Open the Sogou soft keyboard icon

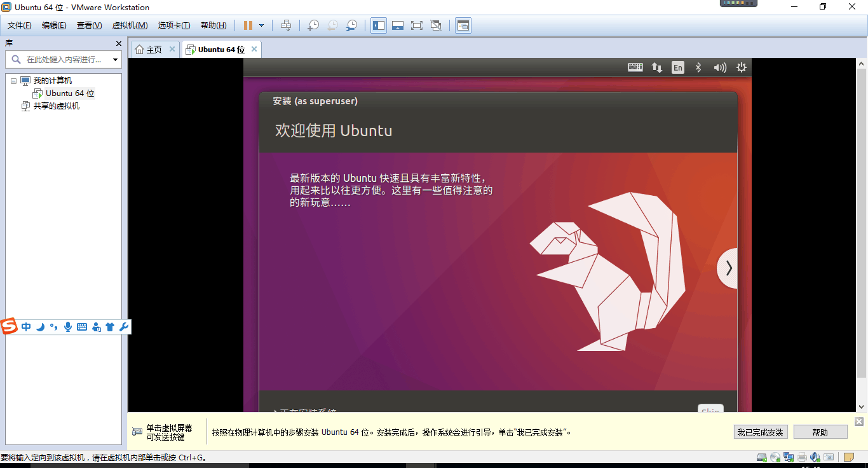coord(82,327)
